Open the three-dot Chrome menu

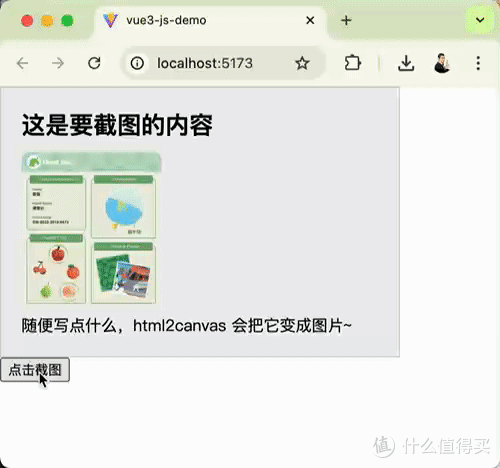pos(478,63)
